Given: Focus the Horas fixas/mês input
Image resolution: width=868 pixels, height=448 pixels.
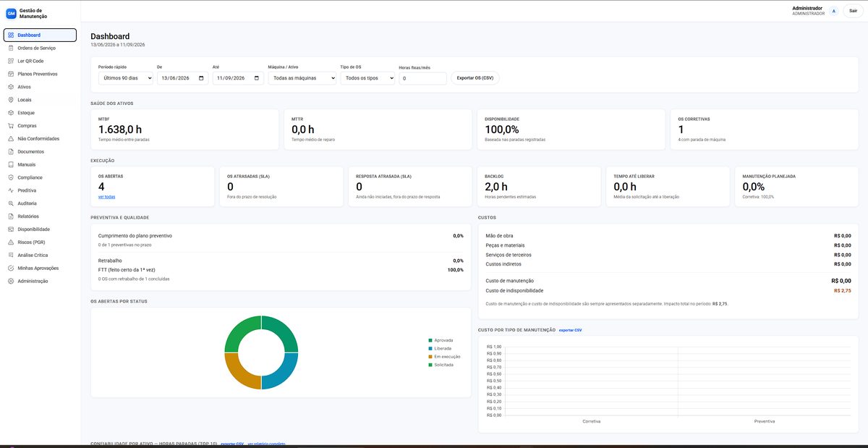Looking at the screenshot, I should click(x=422, y=78).
